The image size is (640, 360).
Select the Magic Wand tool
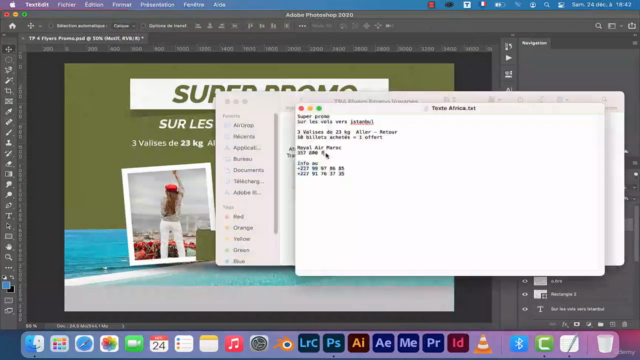pyautogui.click(x=9, y=80)
